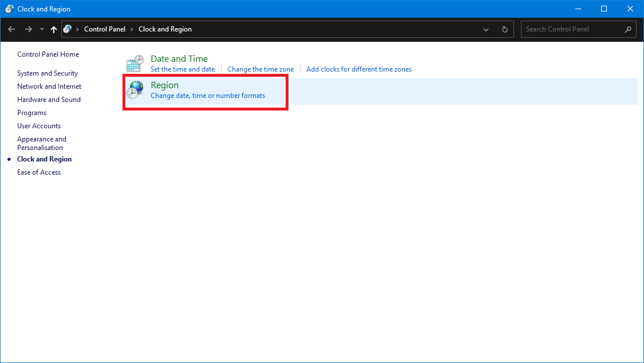Click the Region globe icon
This screenshot has height=363, width=644.
(135, 90)
